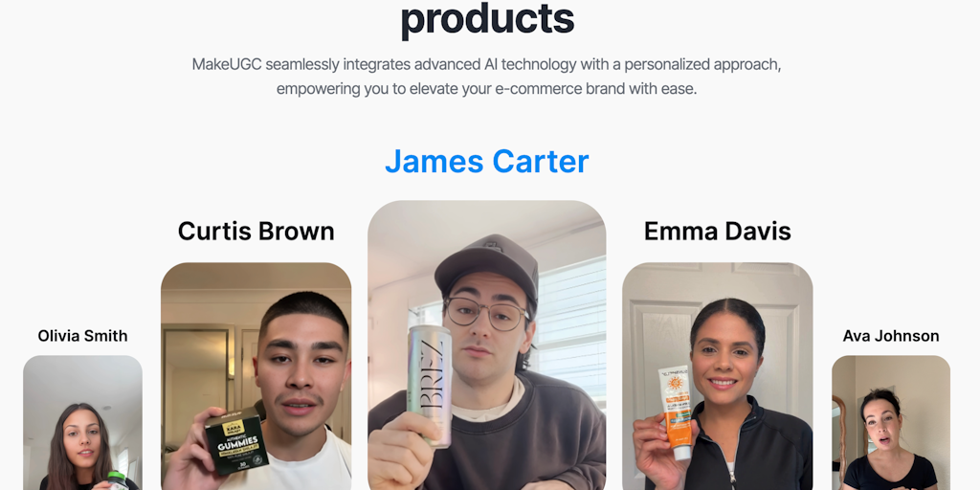The image size is (980, 490).
Task: Click the orange sunscreen tube Emma holds
Action: click(676, 412)
